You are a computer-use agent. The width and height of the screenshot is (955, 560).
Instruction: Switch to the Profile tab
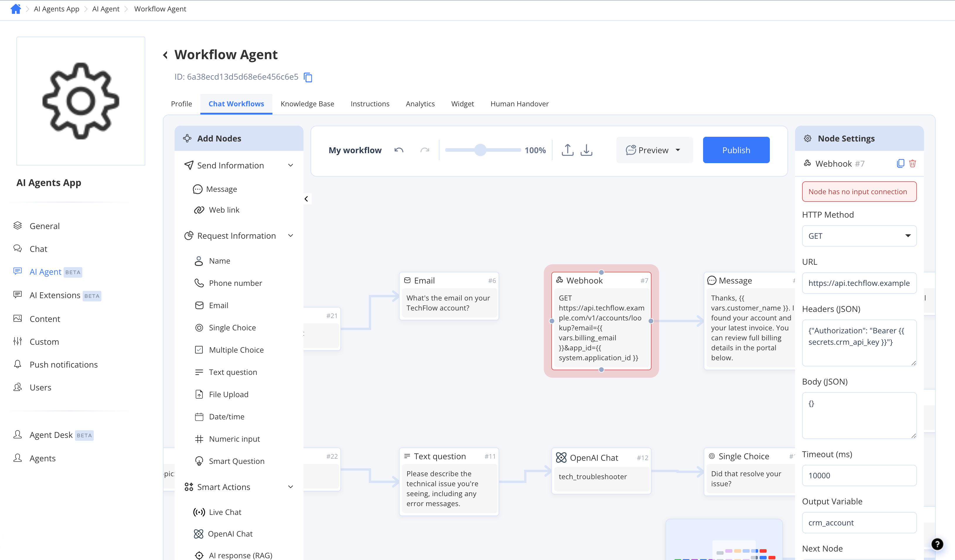pos(181,104)
